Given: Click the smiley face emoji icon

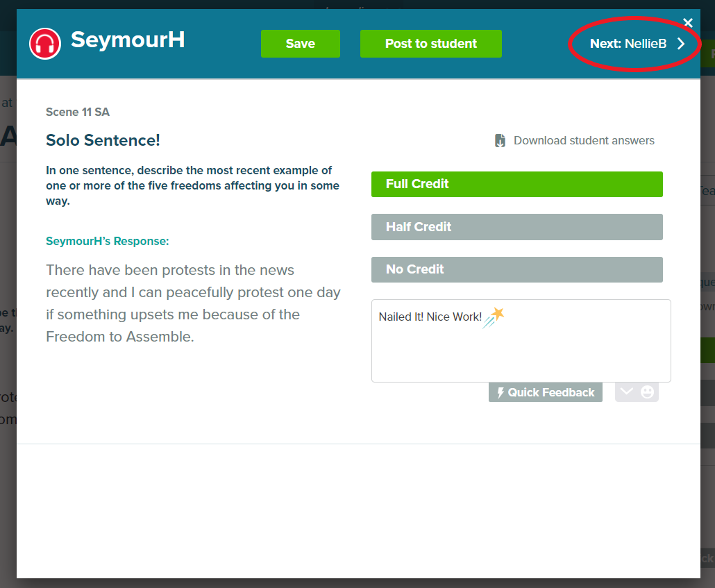Looking at the screenshot, I should pos(647,392).
